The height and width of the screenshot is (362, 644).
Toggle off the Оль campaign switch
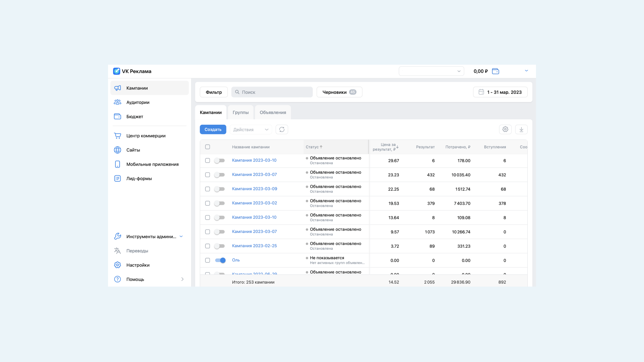tap(220, 260)
